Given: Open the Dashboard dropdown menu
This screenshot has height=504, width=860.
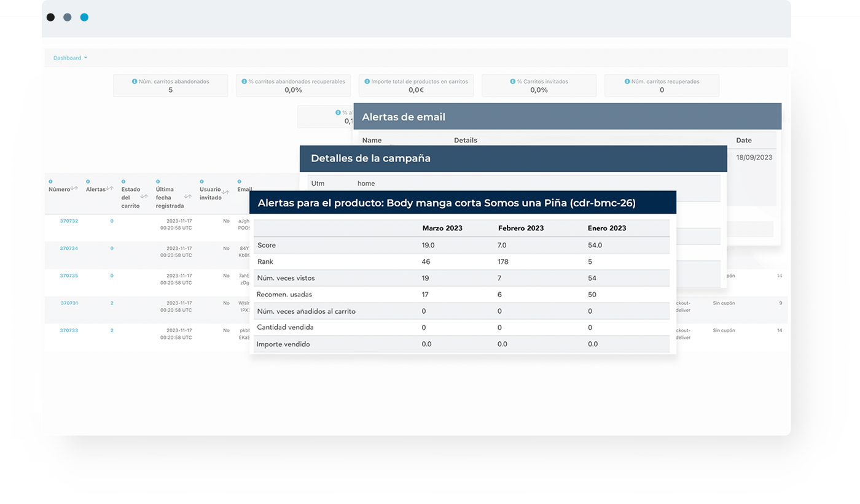Looking at the screenshot, I should [x=70, y=58].
